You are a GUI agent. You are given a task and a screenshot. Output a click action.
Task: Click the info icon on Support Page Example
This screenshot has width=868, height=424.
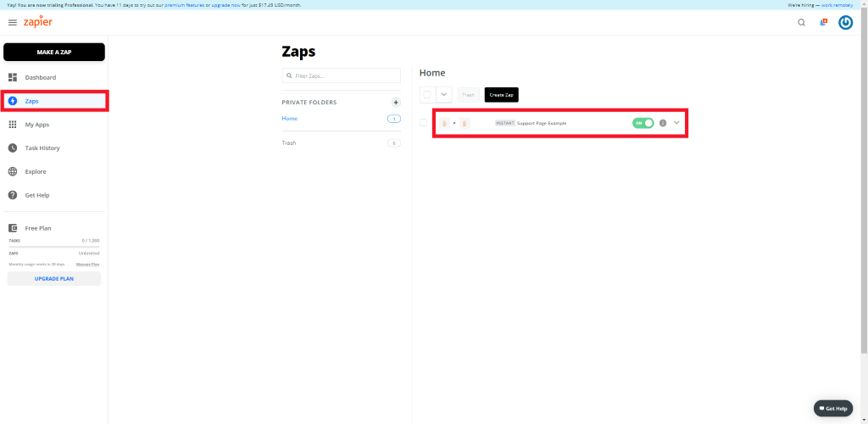coord(663,123)
